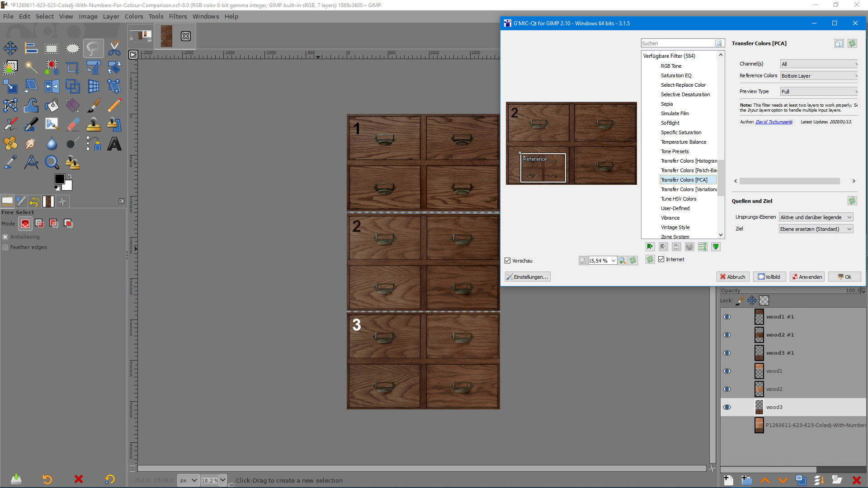Hide the wood2 #1 layer
This screenshot has width=868, height=488.
click(727, 335)
